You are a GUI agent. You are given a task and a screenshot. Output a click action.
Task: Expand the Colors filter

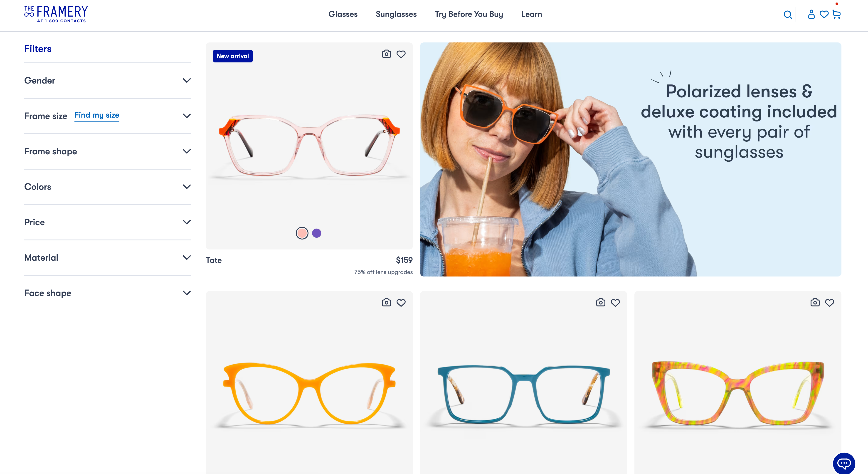[108, 187]
